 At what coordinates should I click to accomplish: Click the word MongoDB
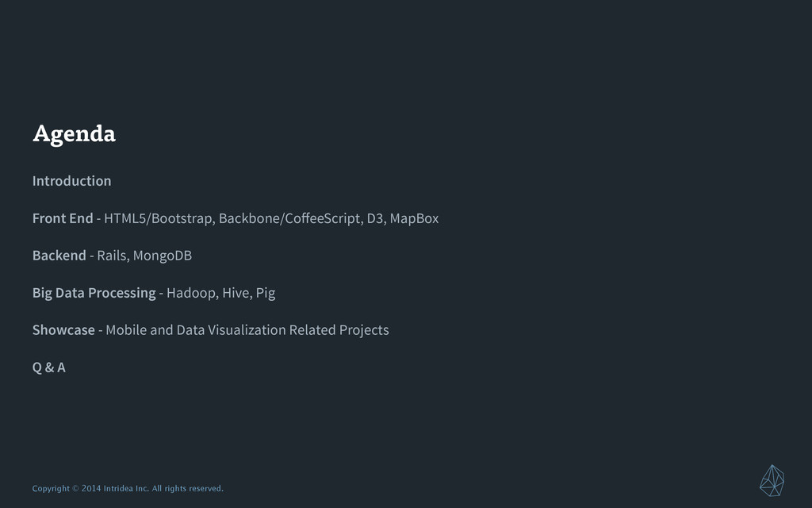pos(163,256)
